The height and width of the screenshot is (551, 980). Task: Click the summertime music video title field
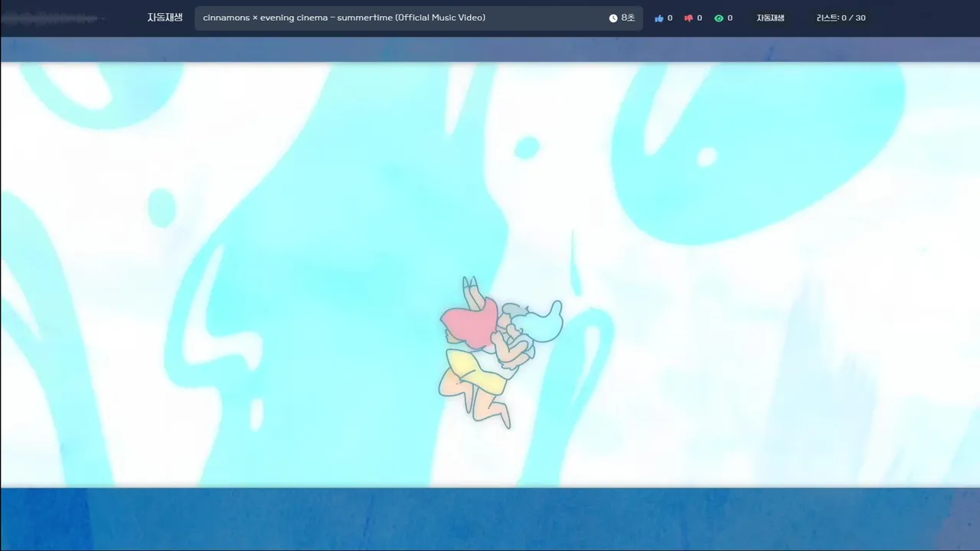419,18
